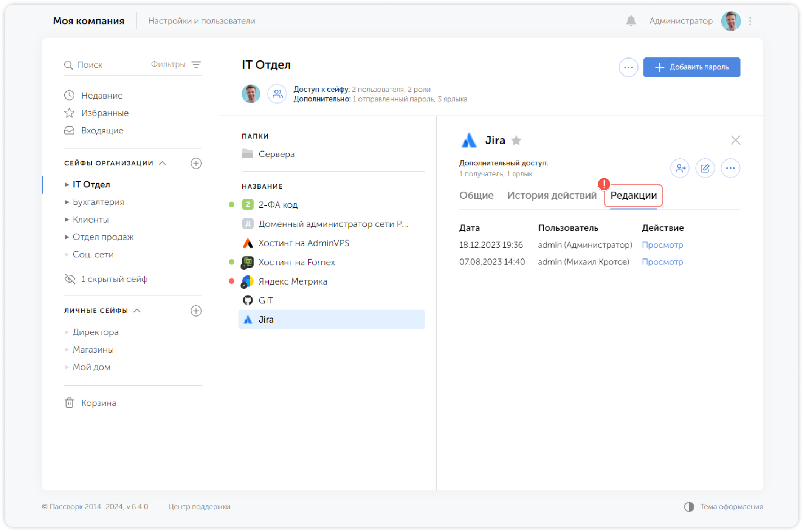Switch to the Общие tab
The image size is (803, 532).
(476, 195)
